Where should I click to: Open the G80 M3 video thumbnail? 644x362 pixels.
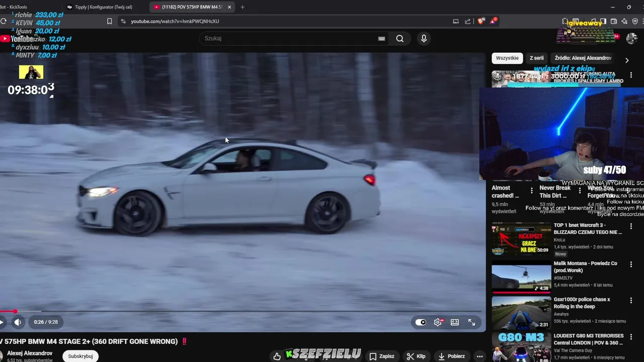pos(521,347)
